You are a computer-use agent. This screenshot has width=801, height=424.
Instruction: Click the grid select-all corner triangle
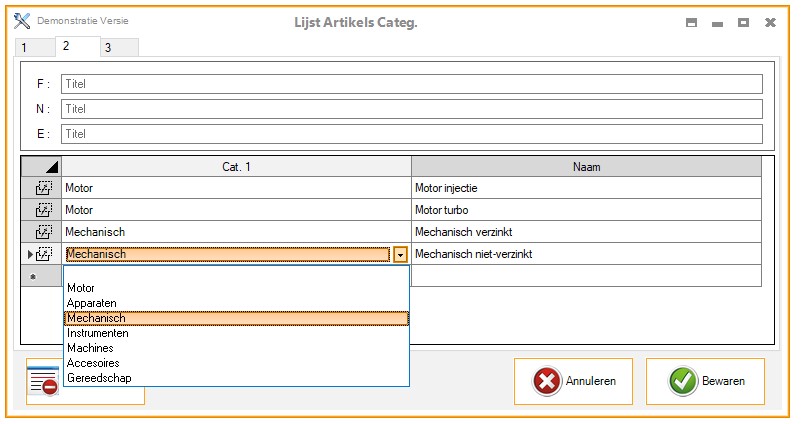51,166
